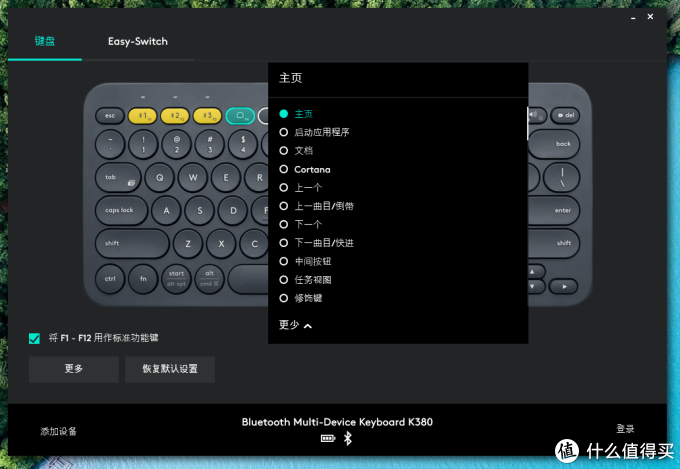Switch to the 键盘 tab

(45, 41)
